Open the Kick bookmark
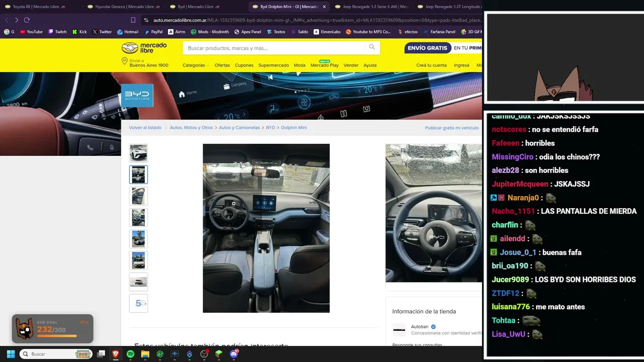The image size is (644, 362). coord(79,32)
